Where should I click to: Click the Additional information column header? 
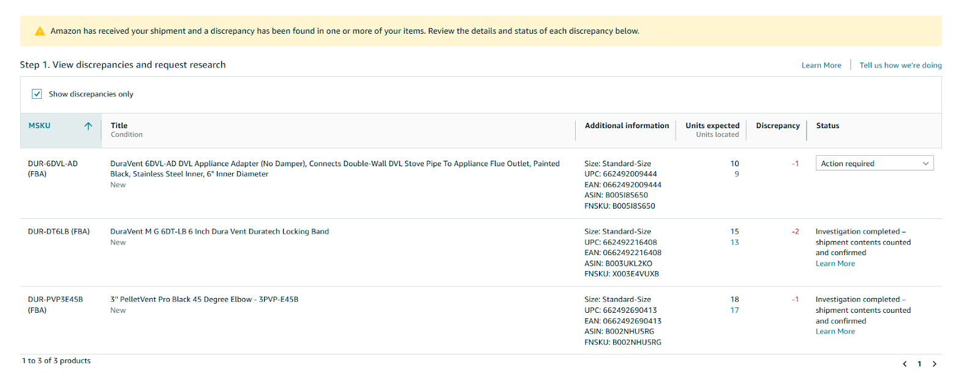[x=626, y=126]
